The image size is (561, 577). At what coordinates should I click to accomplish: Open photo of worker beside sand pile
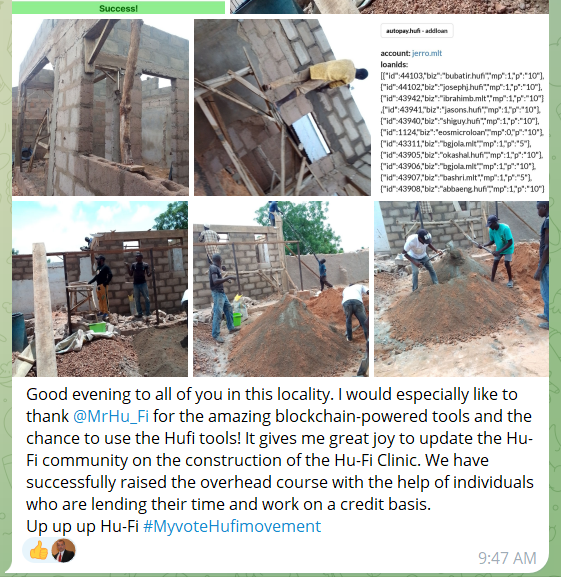(x=281, y=289)
